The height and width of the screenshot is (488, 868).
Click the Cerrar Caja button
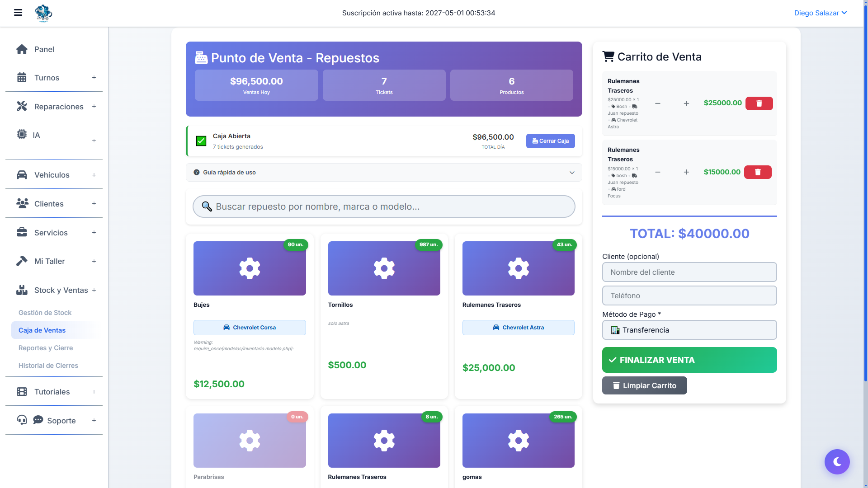pyautogui.click(x=550, y=141)
